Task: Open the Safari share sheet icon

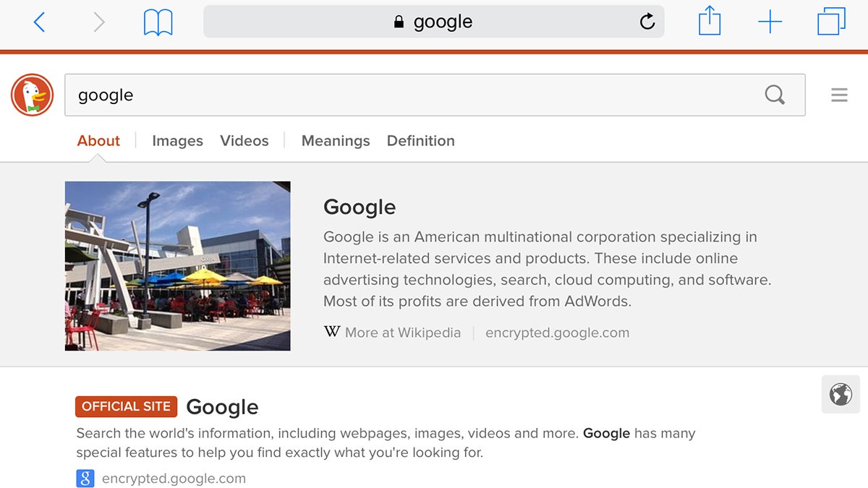Action: pos(710,21)
